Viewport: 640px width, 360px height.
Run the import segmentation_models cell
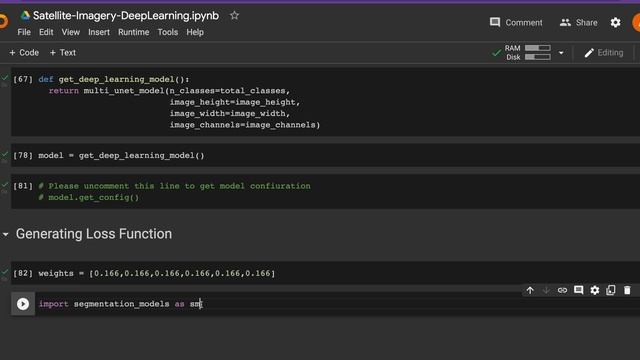pos(23,304)
